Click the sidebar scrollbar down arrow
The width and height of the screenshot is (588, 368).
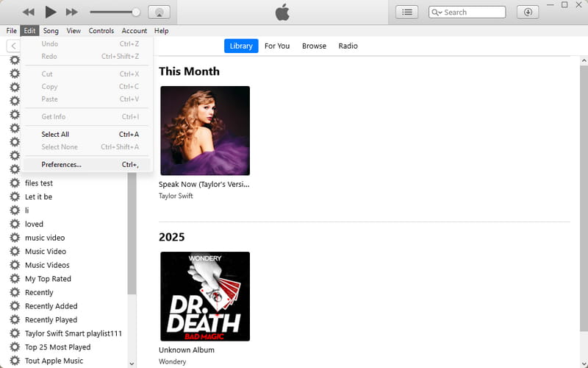132,364
